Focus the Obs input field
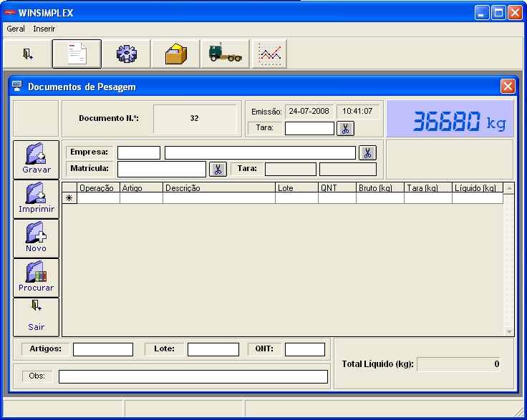527x420 pixels. click(x=193, y=376)
